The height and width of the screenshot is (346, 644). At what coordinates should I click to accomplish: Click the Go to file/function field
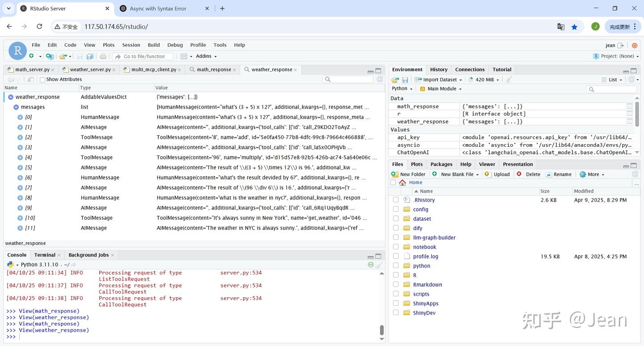click(x=144, y=56)
